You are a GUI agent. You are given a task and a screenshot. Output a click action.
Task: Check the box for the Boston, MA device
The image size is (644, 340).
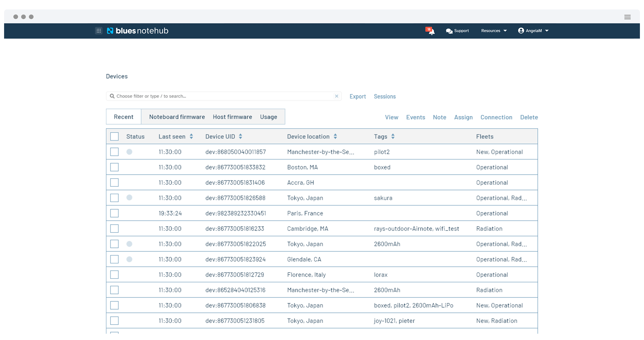[x=114, y=167]
